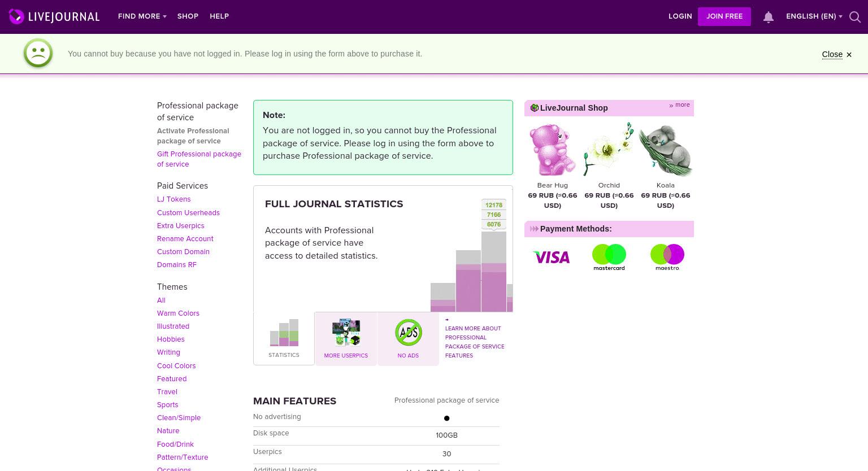Click the Koala gift name

click(x=666, y=185)
